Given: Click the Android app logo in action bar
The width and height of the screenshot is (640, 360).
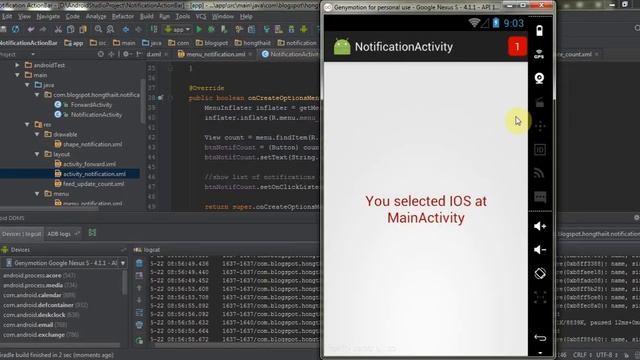Looking at the screenshot, I should pyautogui.click(x=342, y=47).
